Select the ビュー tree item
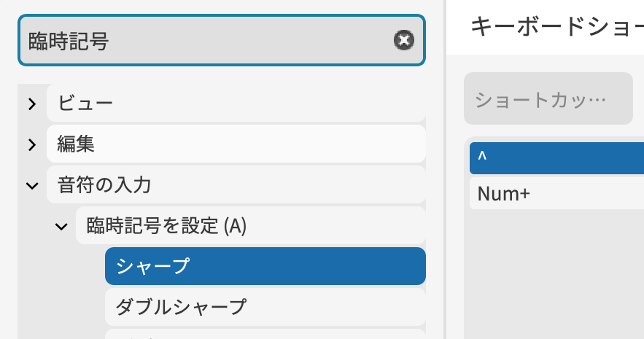 coord(235,104)
